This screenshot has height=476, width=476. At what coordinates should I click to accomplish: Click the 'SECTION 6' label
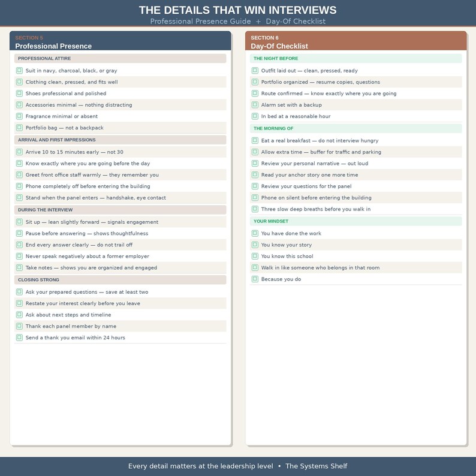click(264, 38)
